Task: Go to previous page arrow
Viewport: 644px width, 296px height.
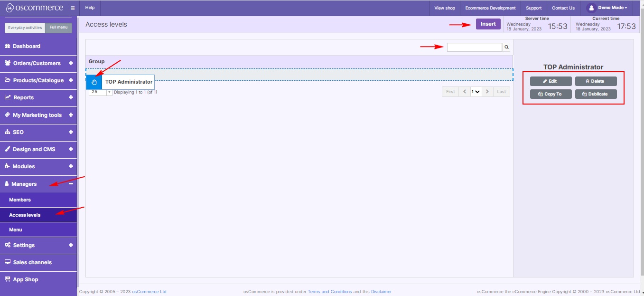Action: point(465,92)
